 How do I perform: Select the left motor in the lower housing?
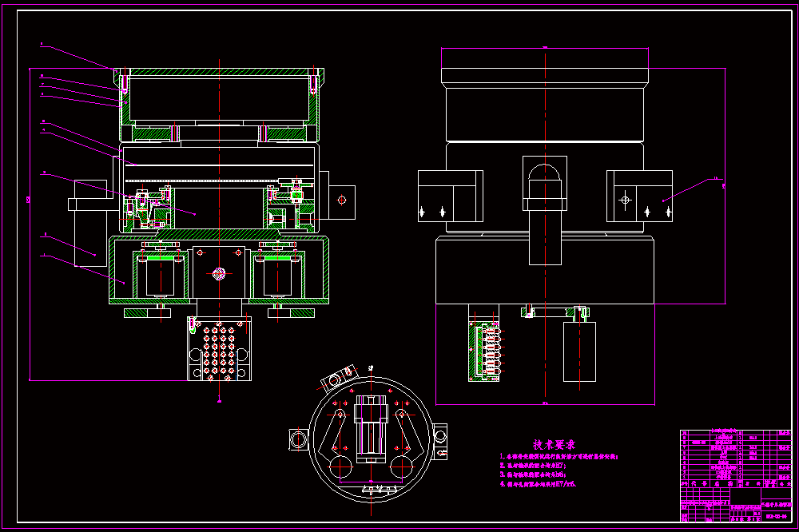[x=161, y=274]
